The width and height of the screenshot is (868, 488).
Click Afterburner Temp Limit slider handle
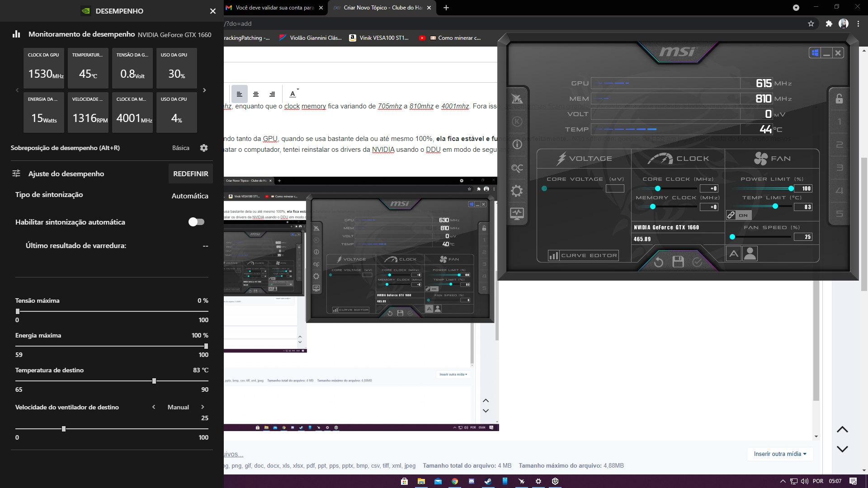775,206
